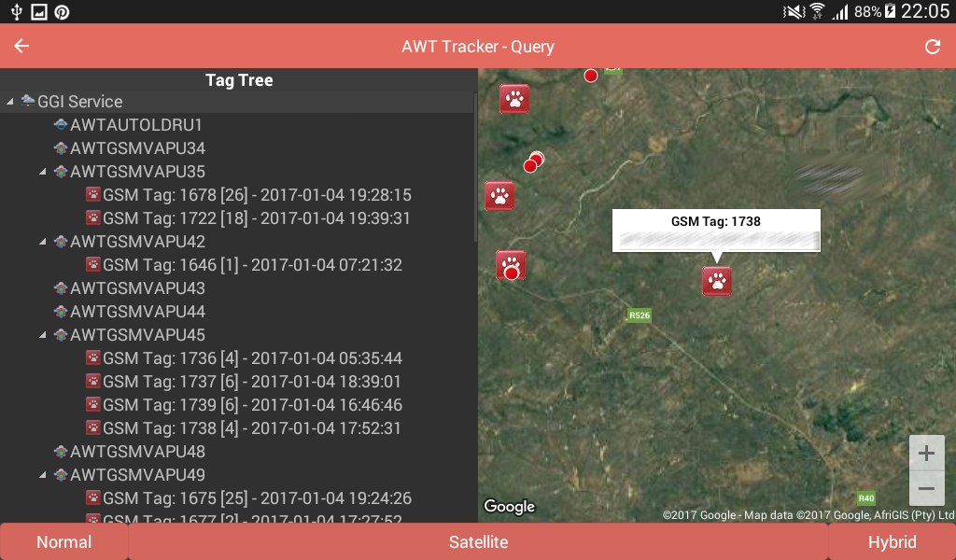Screen dimensions: 956x560
Task: Click the GGI Service cloud icon
Action: (x=27, y=101)
